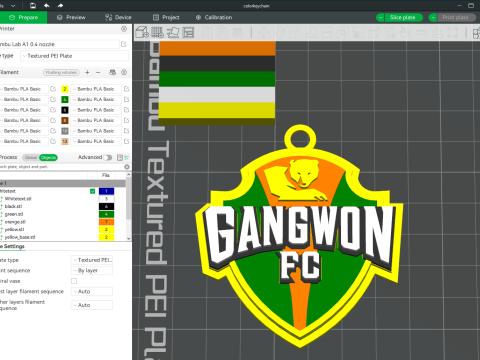
Task: Open Print sequence By layer dropdown
Action: [x=92, y=270]
